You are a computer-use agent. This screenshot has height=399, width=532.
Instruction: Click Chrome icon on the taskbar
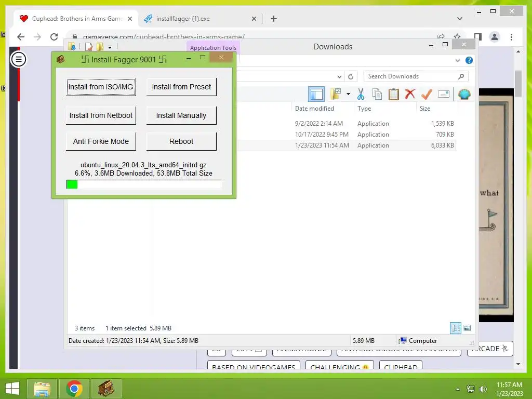tap(74, 389)
